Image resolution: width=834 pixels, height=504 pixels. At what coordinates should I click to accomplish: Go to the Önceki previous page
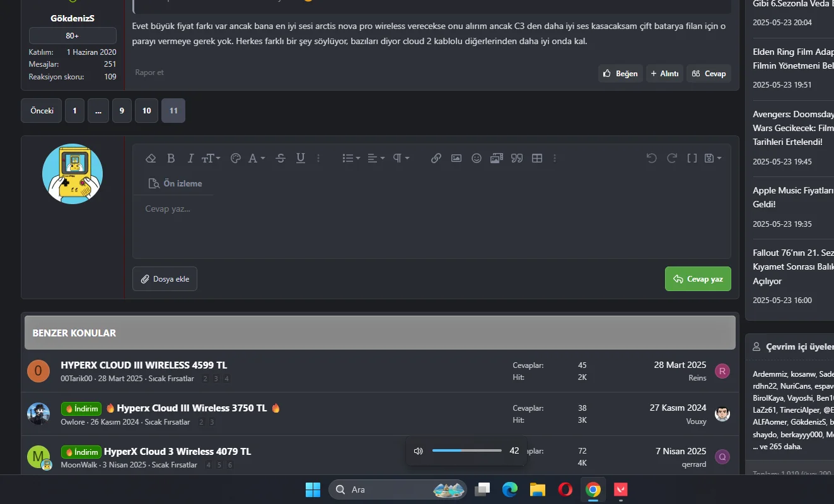click(42, 111)
